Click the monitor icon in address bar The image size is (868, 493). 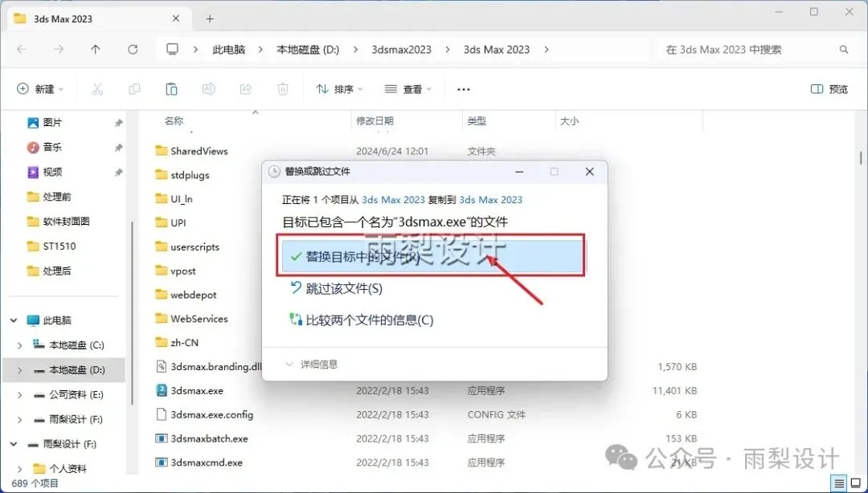click(173, 49)
